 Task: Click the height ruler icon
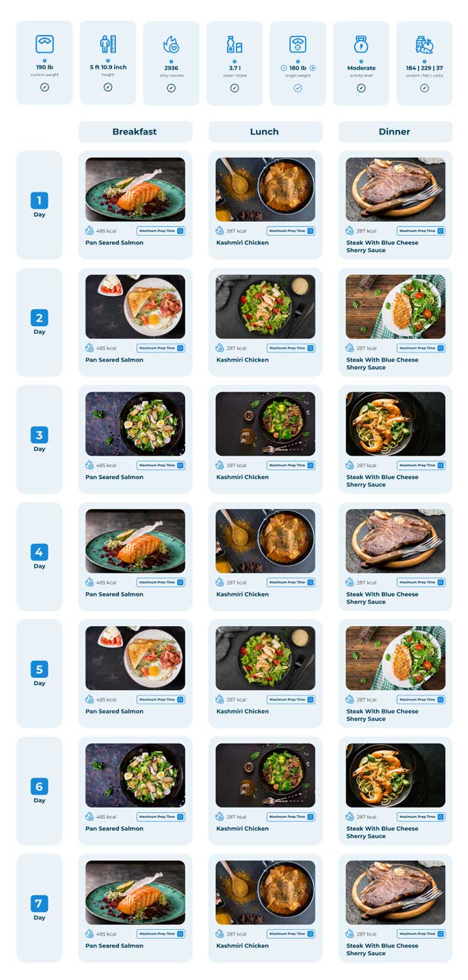click(x=108, y=44)
